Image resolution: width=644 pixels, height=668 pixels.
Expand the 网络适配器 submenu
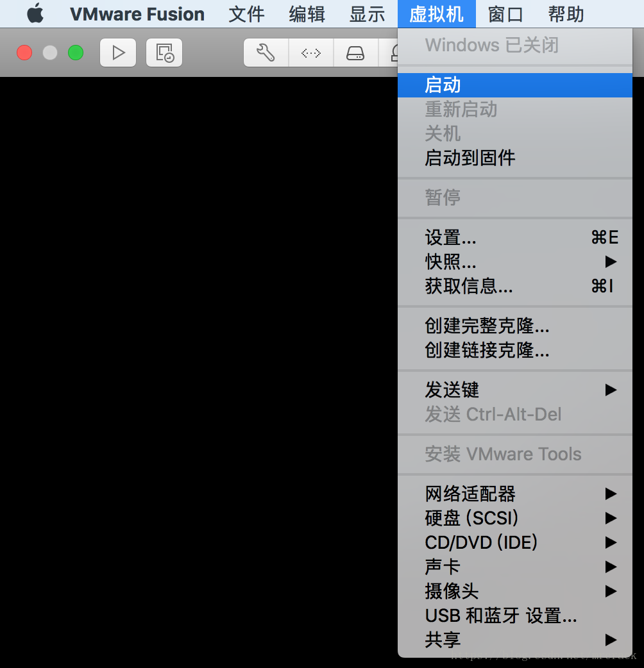click(515, 494)
